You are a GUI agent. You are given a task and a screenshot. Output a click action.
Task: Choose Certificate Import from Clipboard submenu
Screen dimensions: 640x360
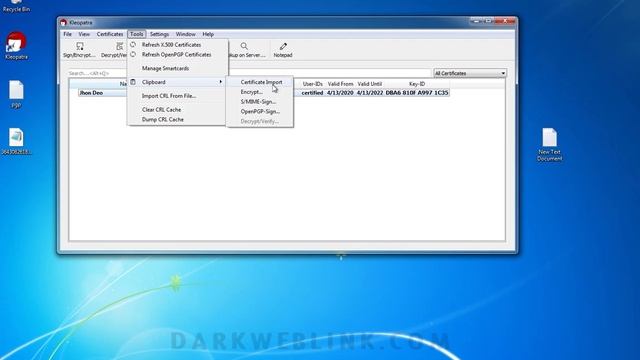pos(260,82)
